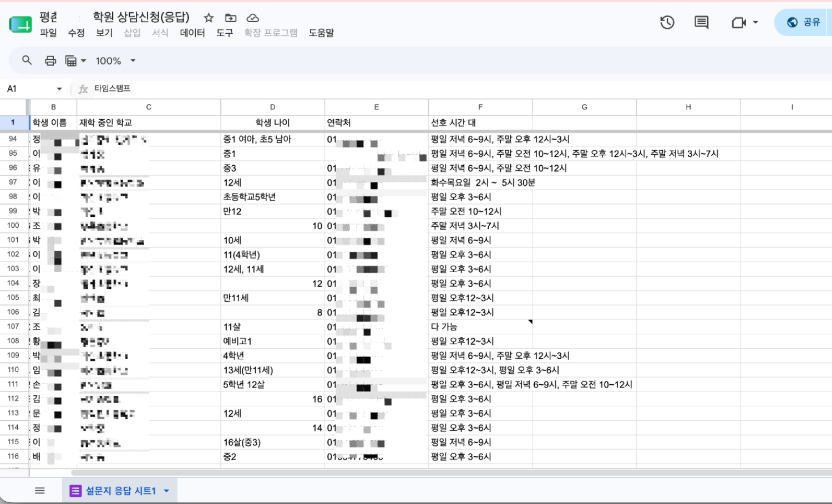Open the 도구 menu
The height and width of the screenshot is (504, 832).
pos(225,33)
